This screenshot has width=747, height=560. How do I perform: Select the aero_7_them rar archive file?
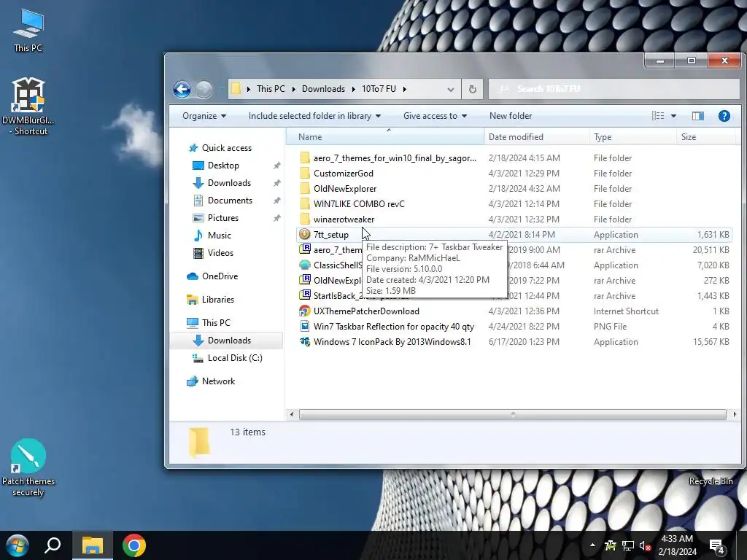coord(330,250)
